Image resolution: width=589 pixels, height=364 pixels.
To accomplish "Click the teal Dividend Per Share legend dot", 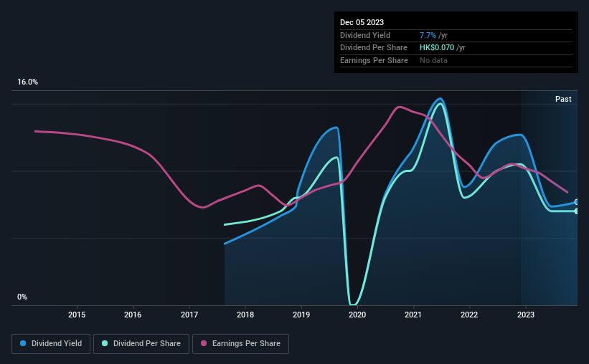I will [x=105, y=343].
